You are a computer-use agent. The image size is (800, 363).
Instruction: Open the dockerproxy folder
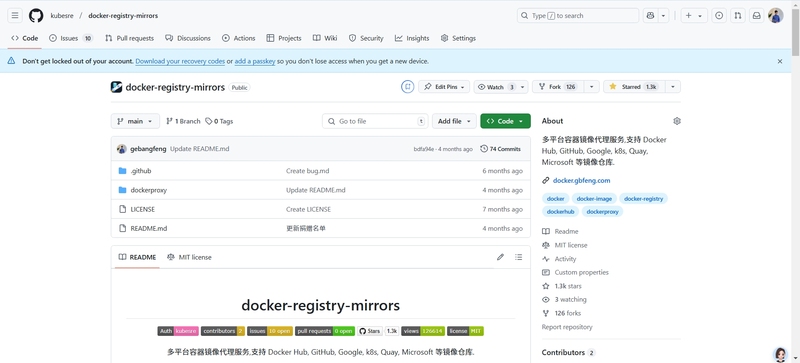pos(148,190)
